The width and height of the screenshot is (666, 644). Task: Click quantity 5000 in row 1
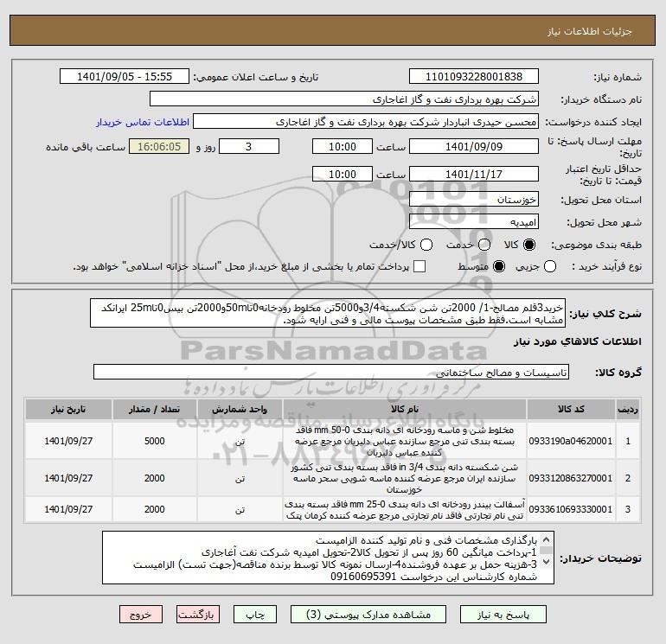[x=154, y=441]
